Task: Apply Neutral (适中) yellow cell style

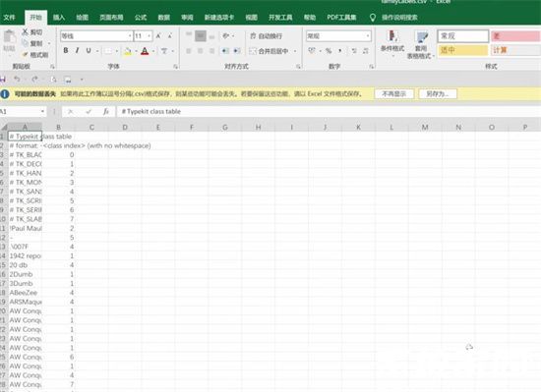Action: [x=463, y=50]
